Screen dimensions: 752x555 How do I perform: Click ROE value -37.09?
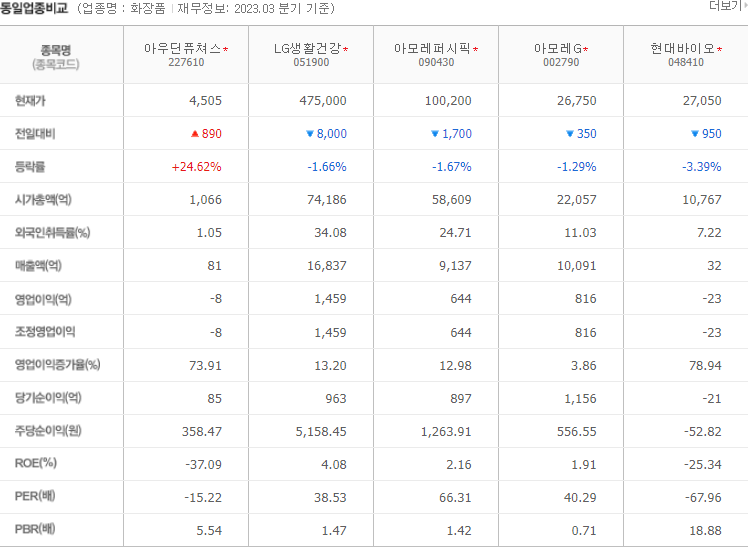pos(203,465)
